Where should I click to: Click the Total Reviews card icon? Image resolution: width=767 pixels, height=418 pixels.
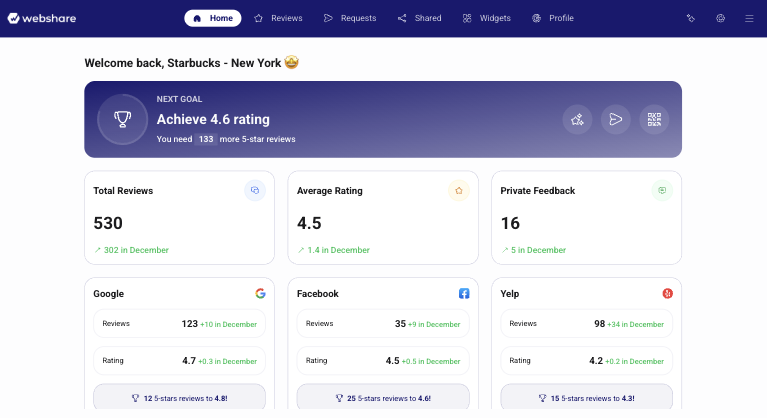[x=255, y=190]
